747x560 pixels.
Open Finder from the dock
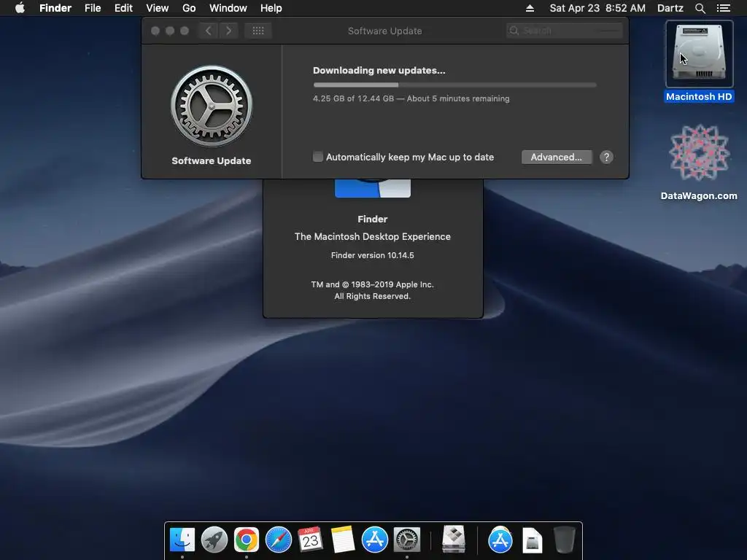click(x=182, y=540)
